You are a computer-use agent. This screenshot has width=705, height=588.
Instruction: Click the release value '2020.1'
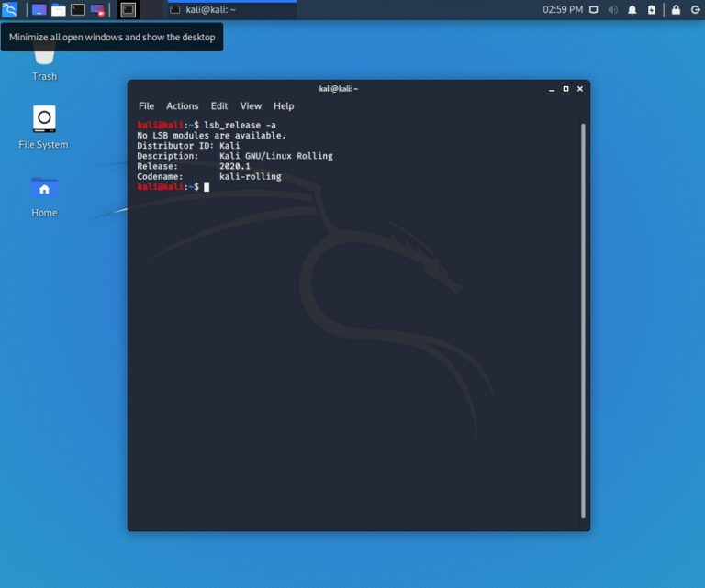(235, 166)
